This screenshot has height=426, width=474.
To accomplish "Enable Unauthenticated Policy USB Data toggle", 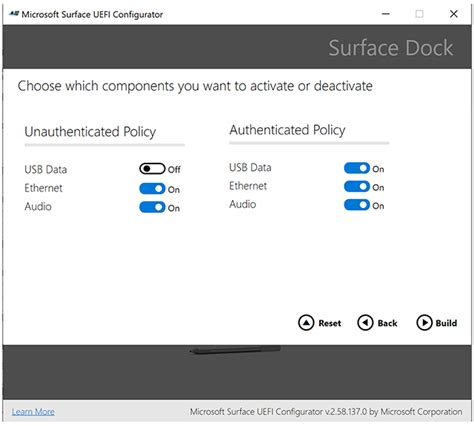I will coord(152,169).
